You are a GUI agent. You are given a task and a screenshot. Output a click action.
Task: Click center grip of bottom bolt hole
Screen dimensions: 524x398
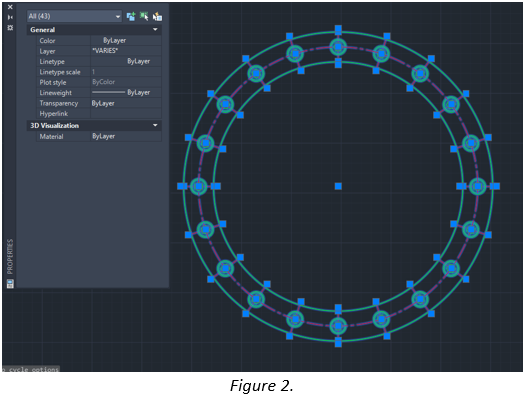(338, 326)
